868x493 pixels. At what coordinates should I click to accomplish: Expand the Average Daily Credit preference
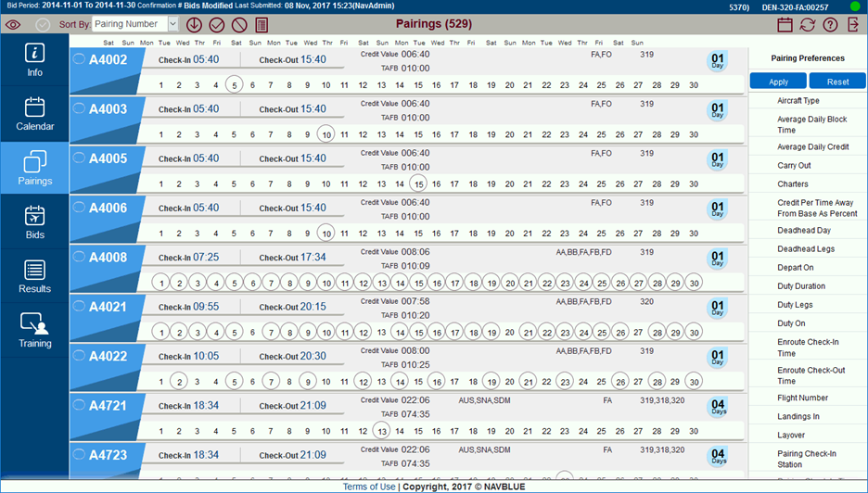point(812,146)
